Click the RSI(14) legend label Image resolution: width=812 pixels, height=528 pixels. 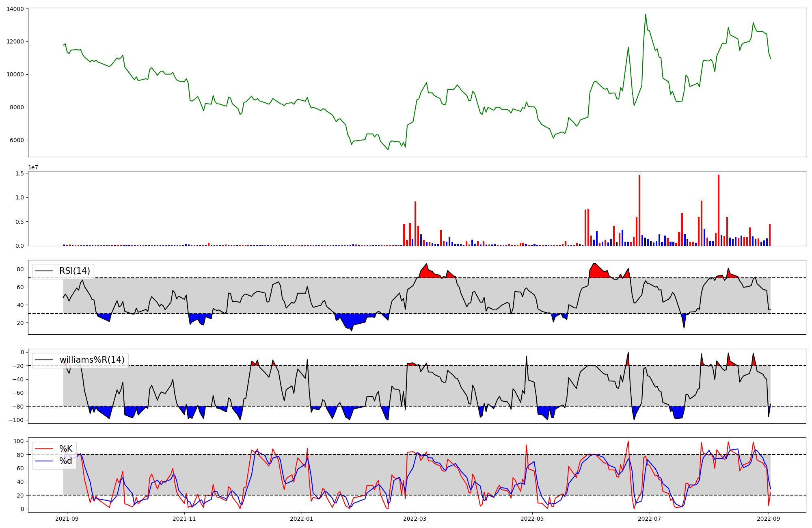point(75,271)
